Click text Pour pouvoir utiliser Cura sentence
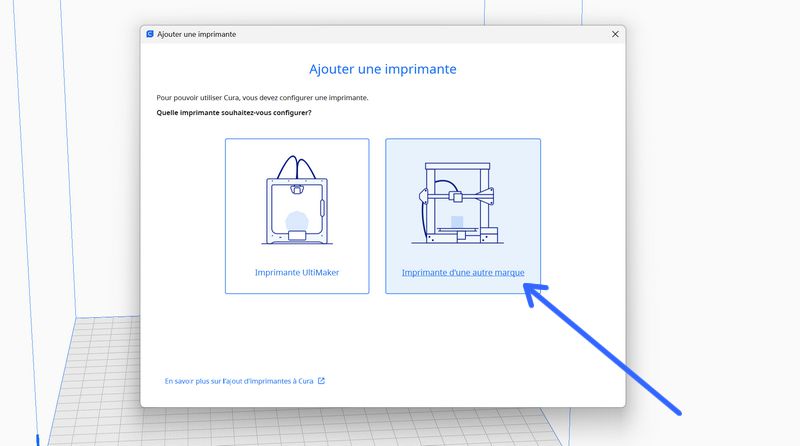Screen dimensions: 800x446 [x=262, y=97]
